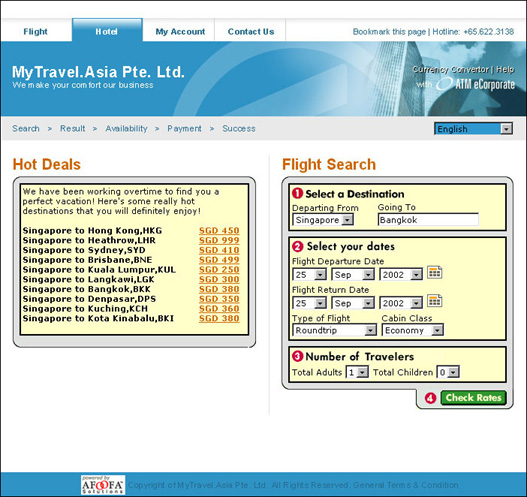This screenshot has height=497, width=527.
Task: Go to the Search breadcrumb step
Action: click(26, 128)
